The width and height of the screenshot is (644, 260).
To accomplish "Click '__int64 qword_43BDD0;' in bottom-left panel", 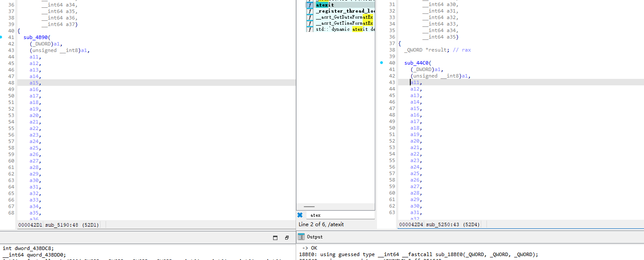I will pos(35,255).
